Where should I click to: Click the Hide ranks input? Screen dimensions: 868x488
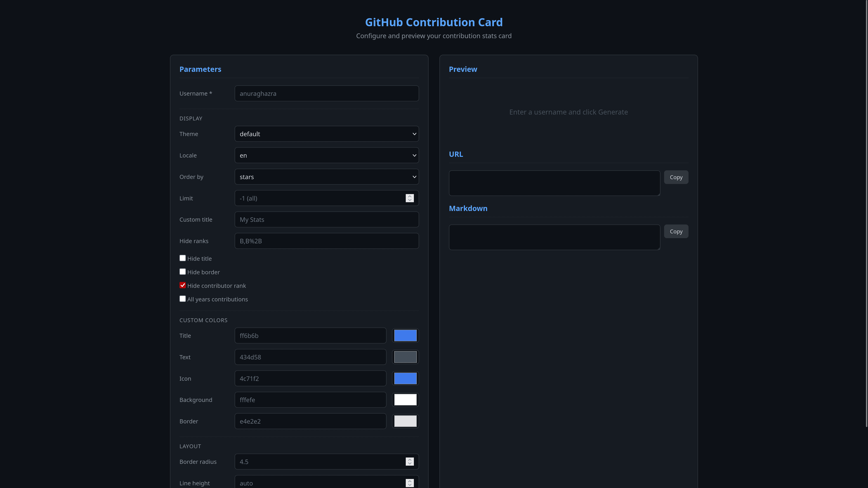(326, 241)
